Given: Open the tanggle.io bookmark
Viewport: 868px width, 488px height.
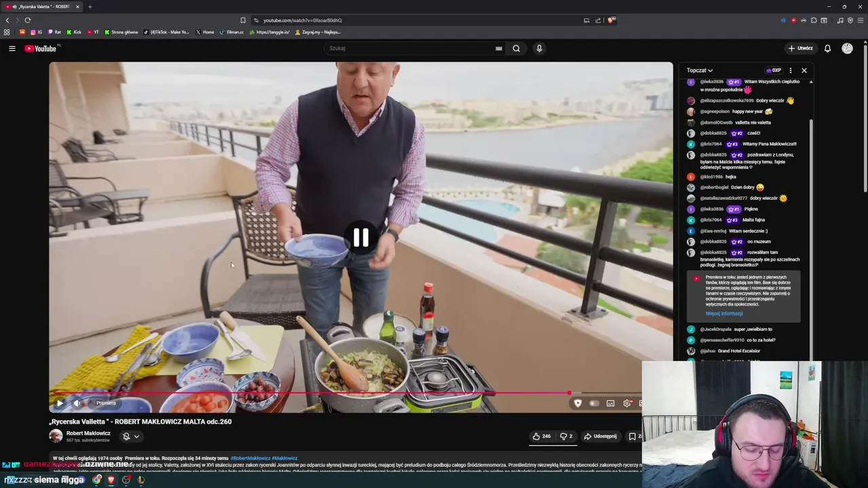Looking at the screenshot, I should (x=269, y=32).
